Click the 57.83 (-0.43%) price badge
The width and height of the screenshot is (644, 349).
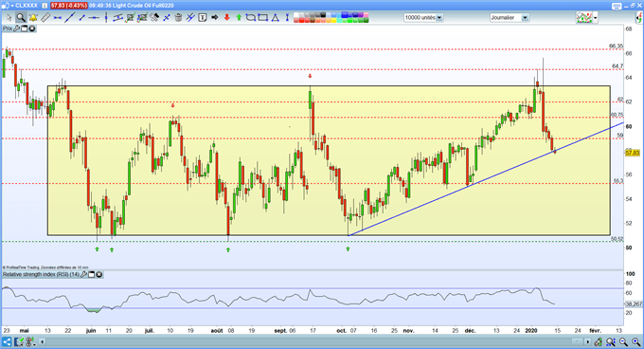click(69, 6)
